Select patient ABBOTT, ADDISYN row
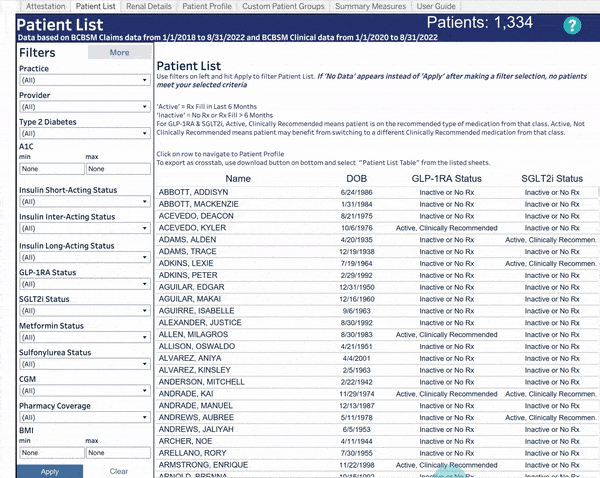 tap(377, 192)
